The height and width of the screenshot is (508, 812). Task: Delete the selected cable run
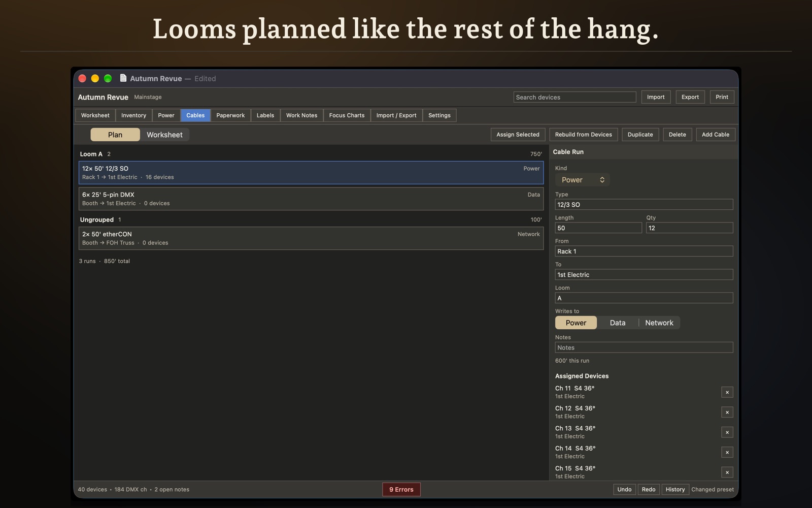tap(677, 135)
